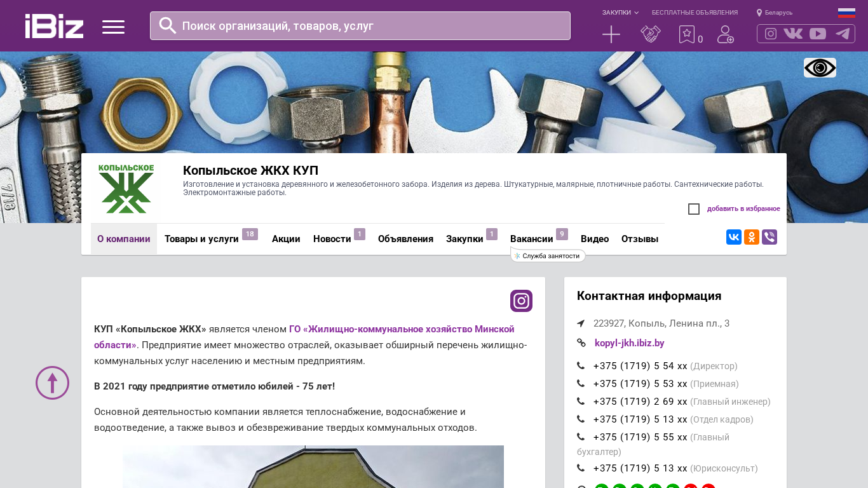Click the phone icon for Директор
The height and width of the screenshot is (488, 868).
tap(581, 366)
